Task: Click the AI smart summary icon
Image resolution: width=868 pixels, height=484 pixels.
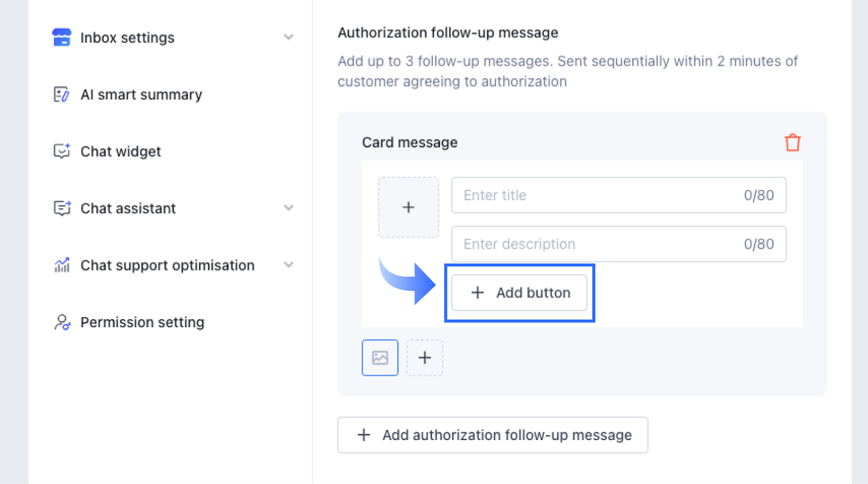Action: pyautogui.click(x=61, y=94)
